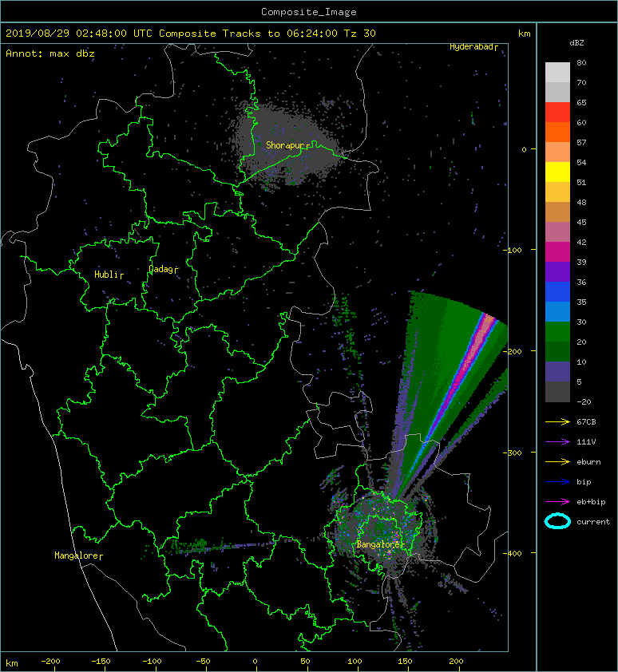The width and height of the screenshot is (618, 672).
Task: Click the 'Annot: max dbz' annotation label
Action: click(50, 53)
